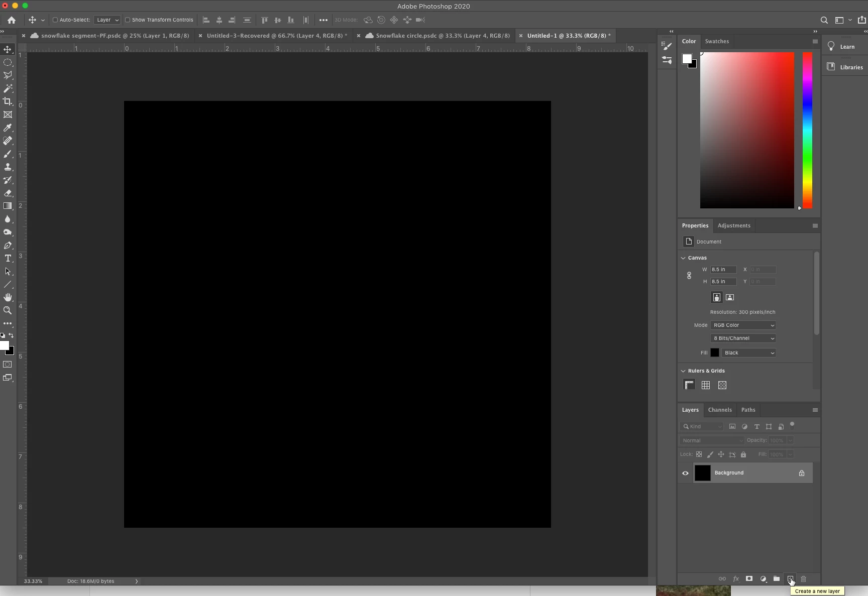
Task: Select the Horizontal Type tool
Action: (x=8, y=259)
